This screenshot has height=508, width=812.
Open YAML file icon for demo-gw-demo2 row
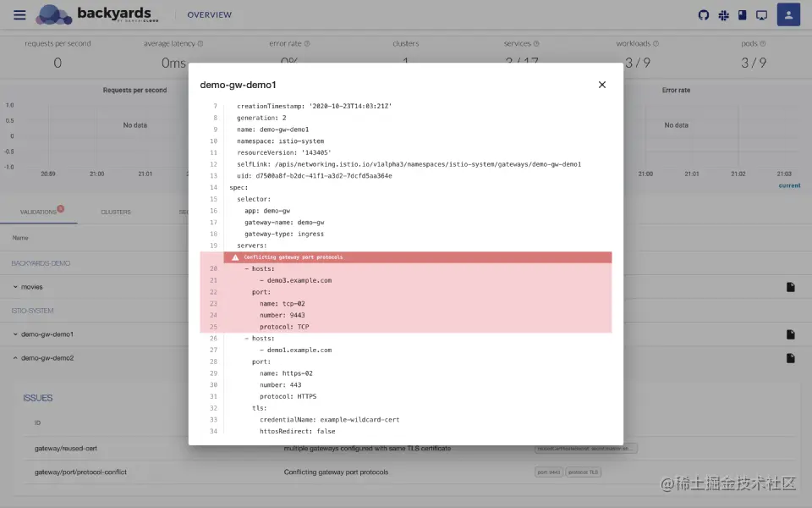pos(790,358)
